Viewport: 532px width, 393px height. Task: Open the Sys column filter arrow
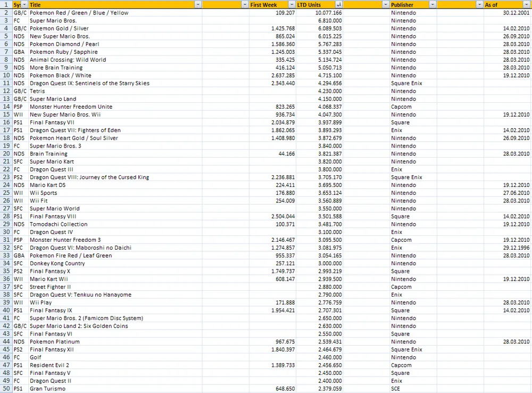point(24,5)
